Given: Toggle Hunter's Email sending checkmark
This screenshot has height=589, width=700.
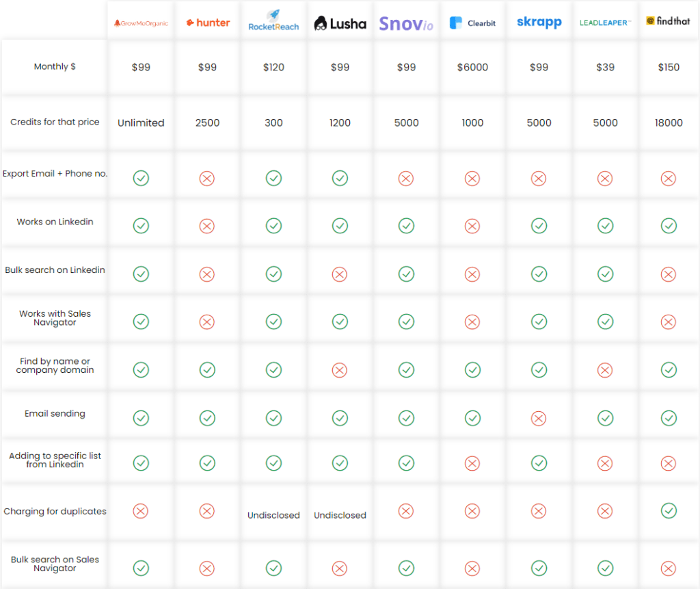Looking at the screenshot, I should pyautogui.click(x=207, y=418).
